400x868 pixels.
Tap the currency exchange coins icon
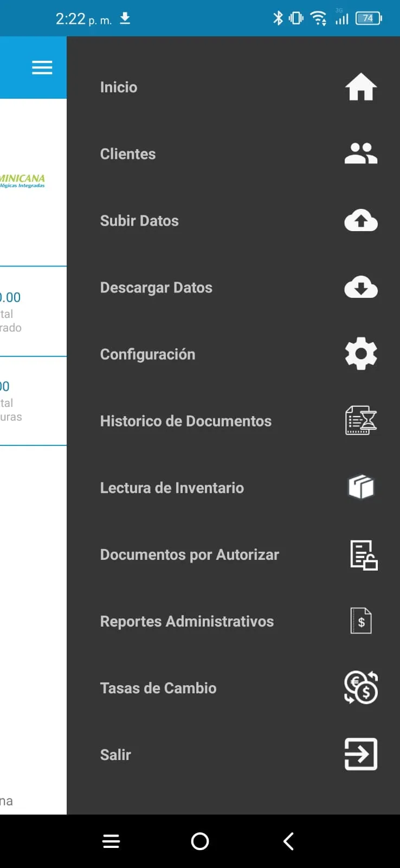[361, 688]
